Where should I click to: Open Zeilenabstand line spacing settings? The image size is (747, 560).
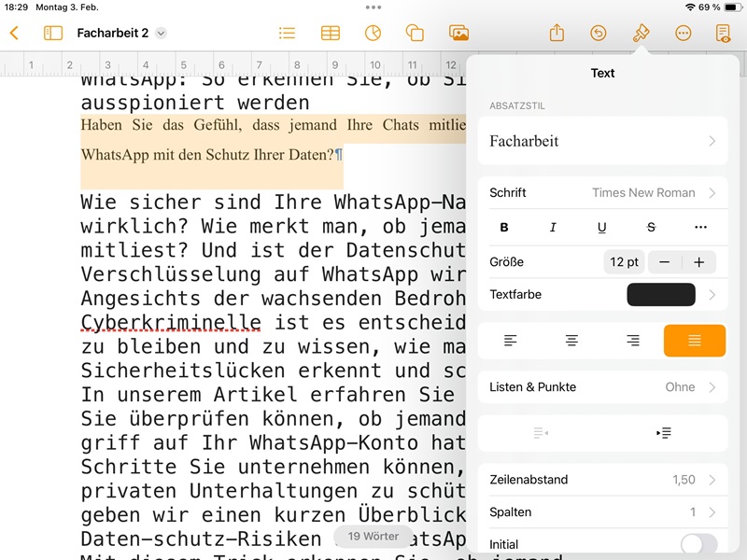point(602,480)
